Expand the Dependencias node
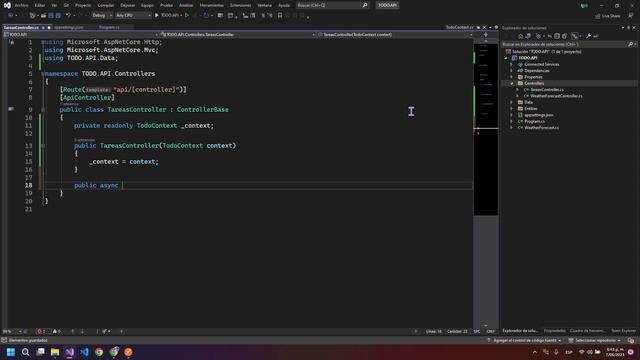 [512, 71]
